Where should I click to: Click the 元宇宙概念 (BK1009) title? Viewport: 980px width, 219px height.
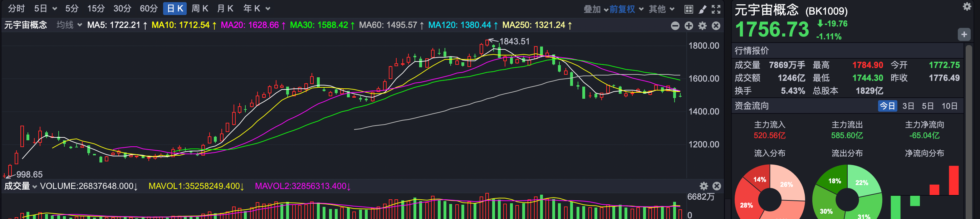tap(791, 10)
